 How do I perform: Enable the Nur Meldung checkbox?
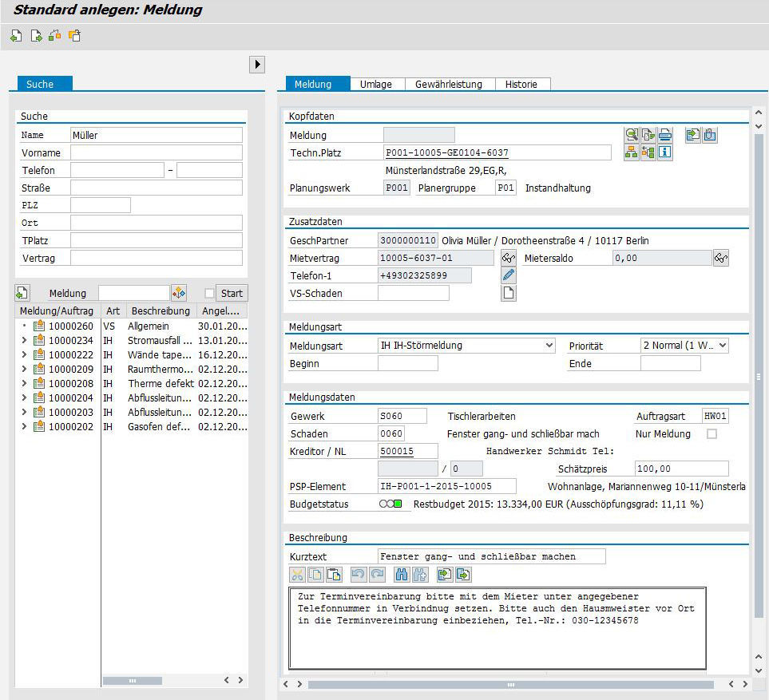[712, 433]
